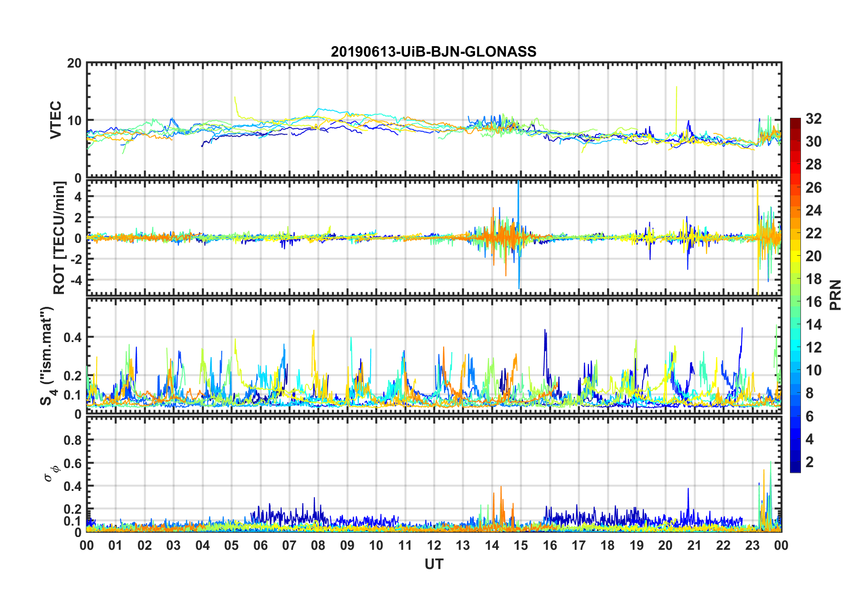Viewport: 868px width, 590px height.
Task: Click inside the sigma-phi plot panel
Action: (x=434, y=475)
